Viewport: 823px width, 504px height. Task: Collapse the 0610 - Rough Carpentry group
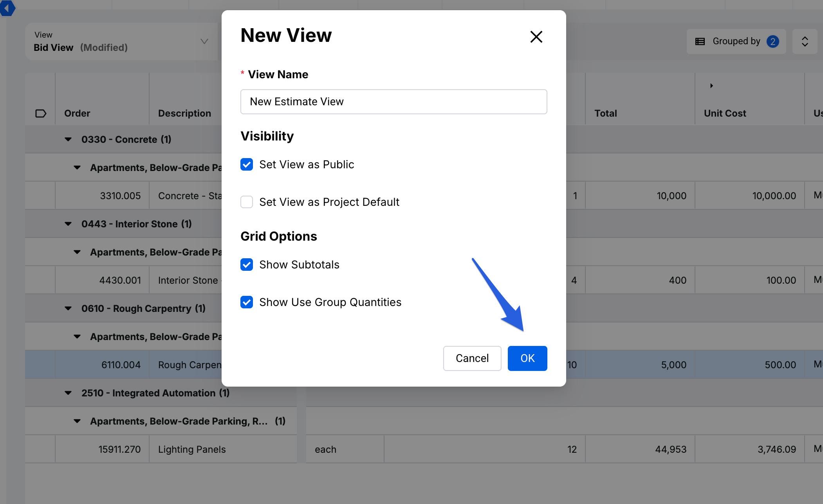coord(68,308)
